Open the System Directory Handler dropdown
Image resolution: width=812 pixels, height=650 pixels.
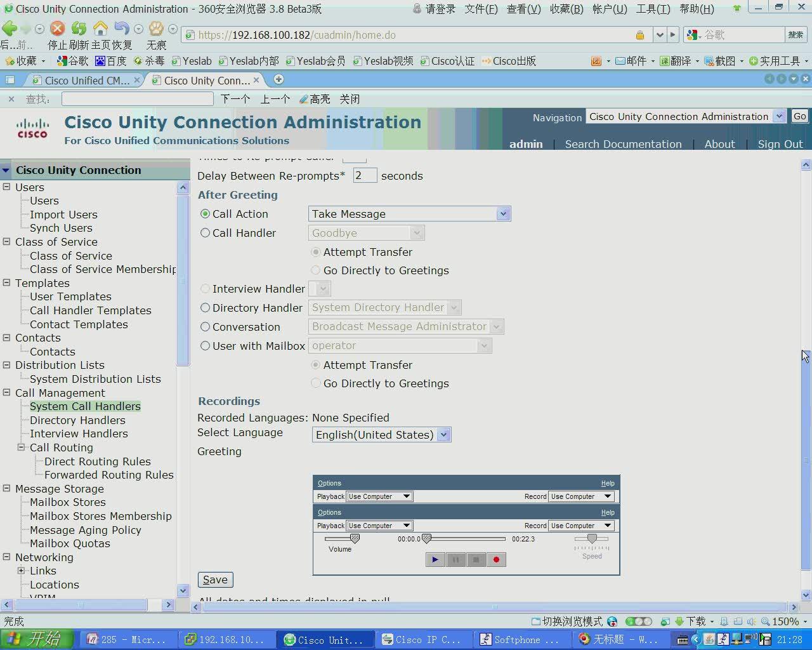[x=385, y=307]
